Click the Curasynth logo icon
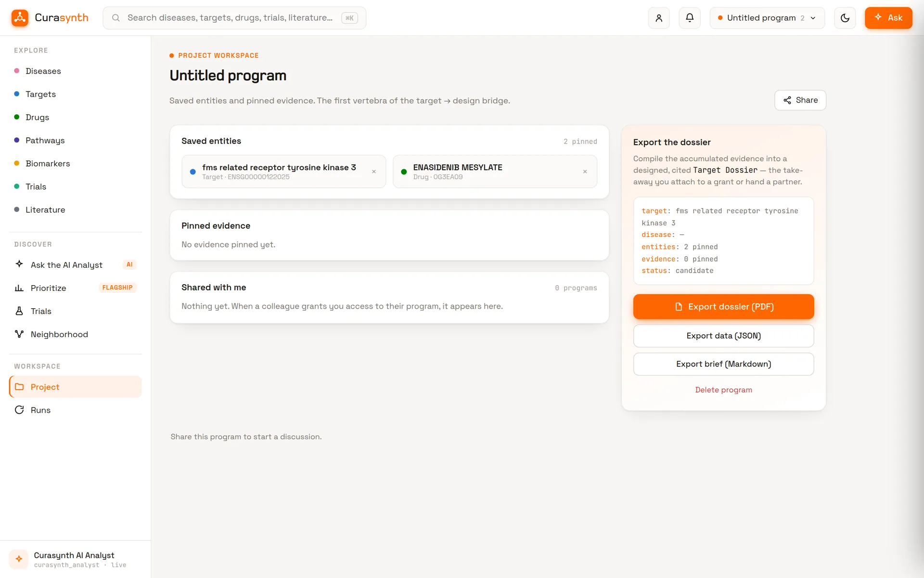Viewport: 924px width, 578px height. coord(20,18)
